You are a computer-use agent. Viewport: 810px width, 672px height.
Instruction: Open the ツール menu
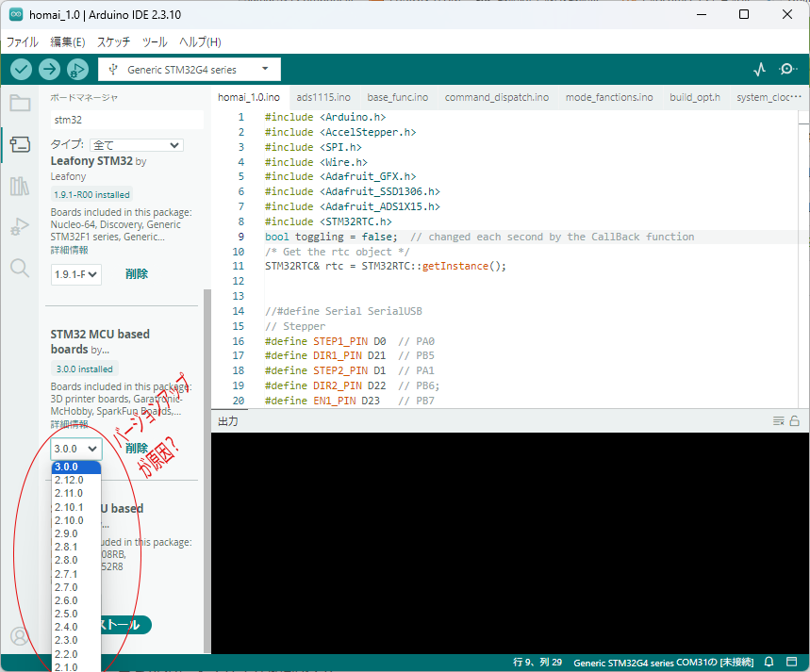155,41
